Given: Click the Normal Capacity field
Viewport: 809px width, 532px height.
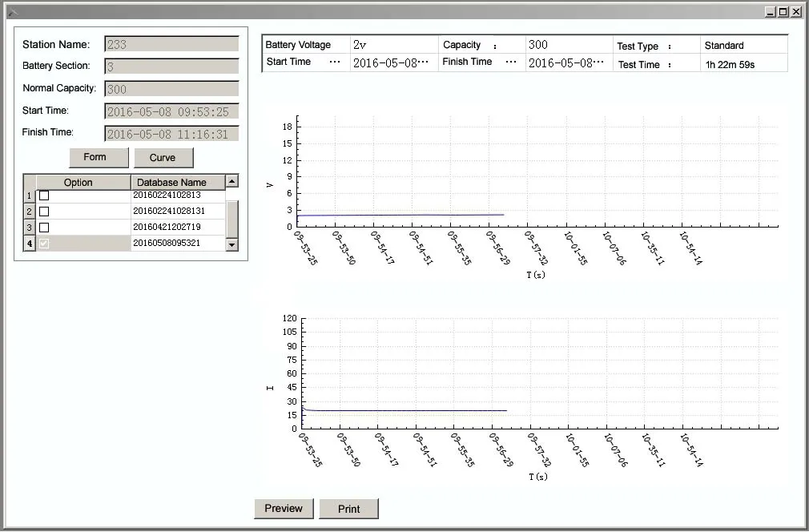Looking at the screenshot, I should tap(171, 89).
